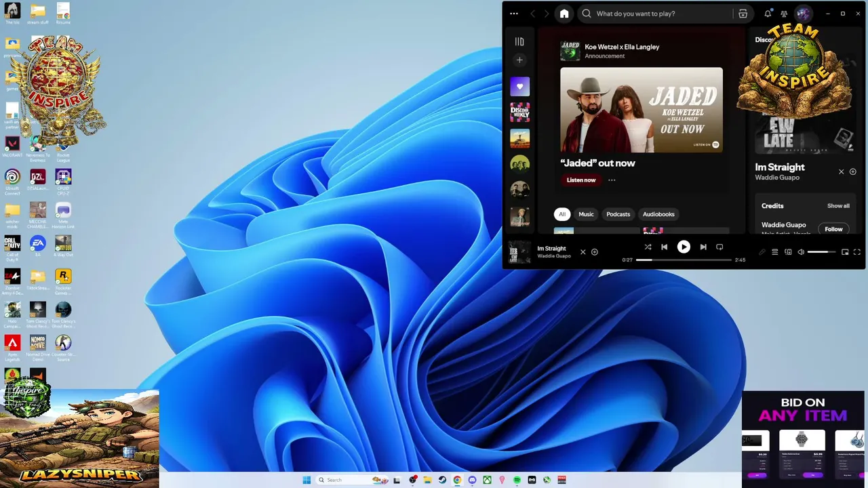Open the Im Straight title in Now Playing panel

[780, 167]
